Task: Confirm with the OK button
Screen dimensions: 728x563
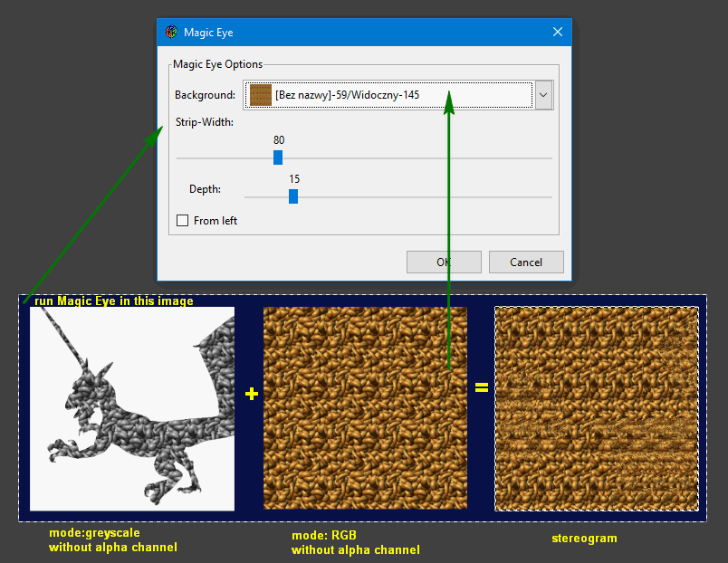Action: [444, 262]
